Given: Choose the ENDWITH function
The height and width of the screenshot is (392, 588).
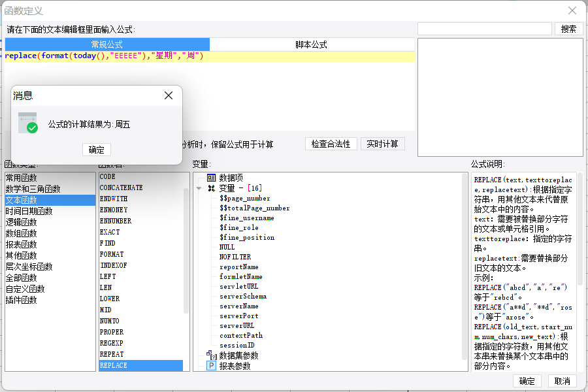Looking at the screenshot, I should coord(141,199).
